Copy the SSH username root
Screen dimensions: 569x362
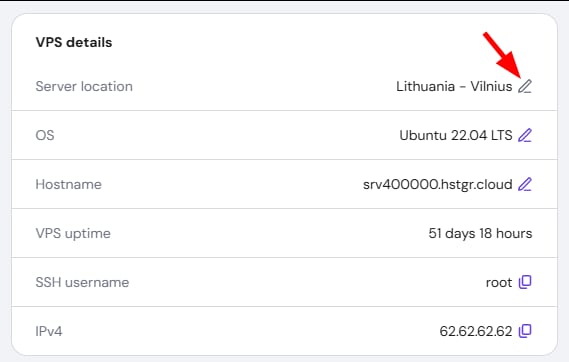525,282
